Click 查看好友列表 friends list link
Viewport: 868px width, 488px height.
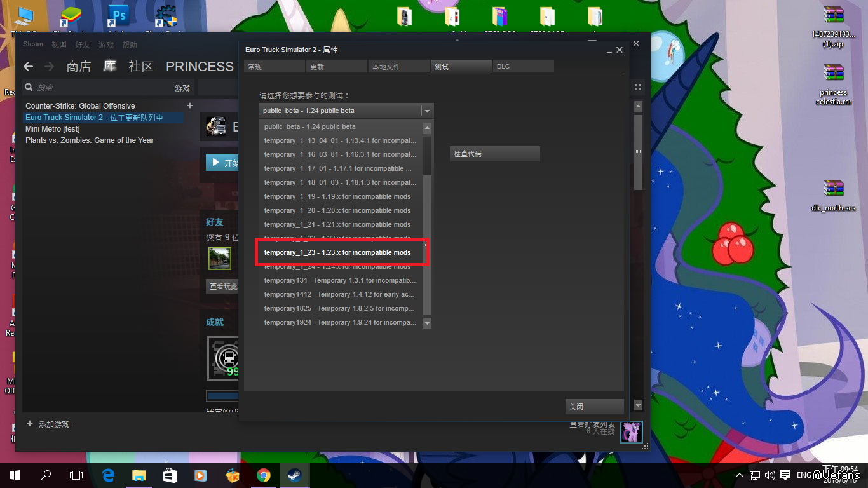[x=592, y=424]
